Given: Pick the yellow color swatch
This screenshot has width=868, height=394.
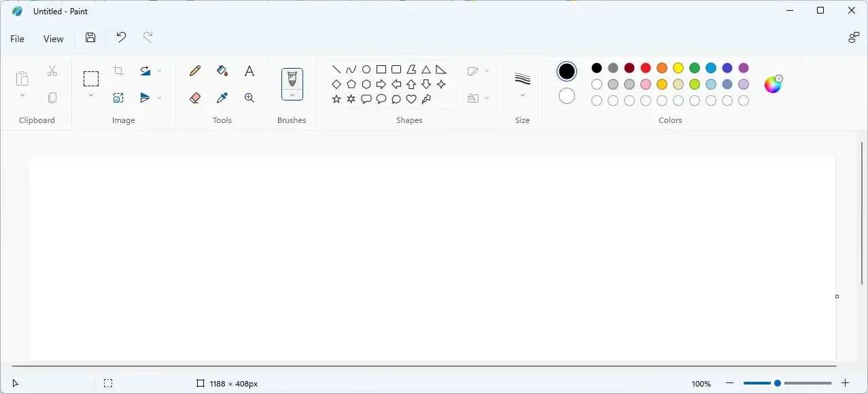Looking at the screenshot, I should 678,68.
